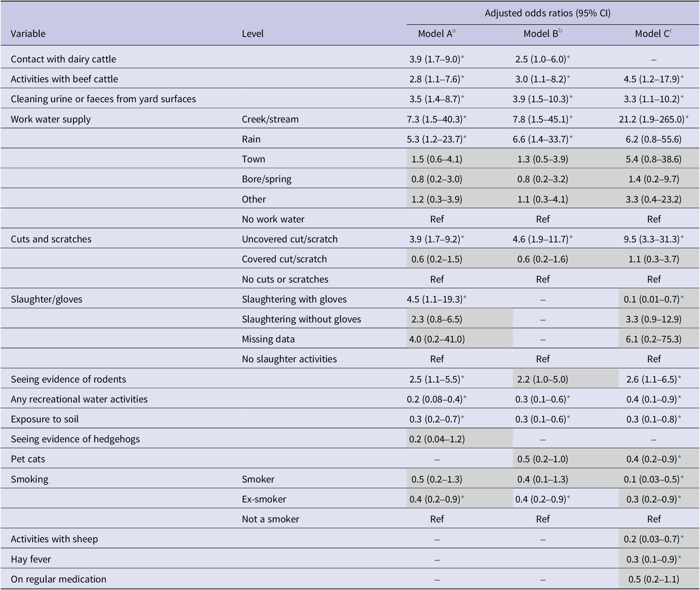Select the Seeing evidence of rodents label

point(68,379)
